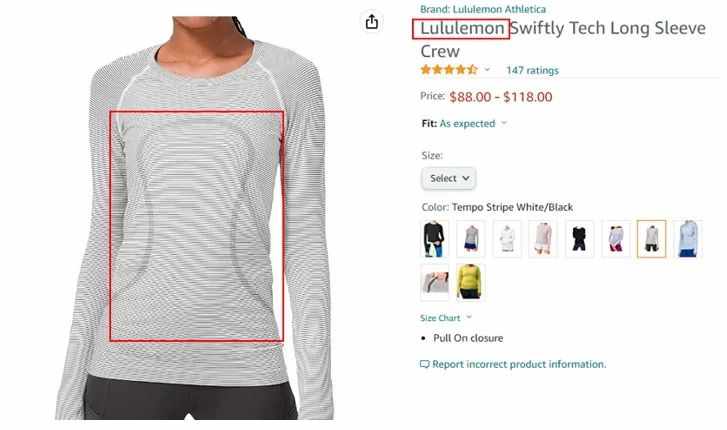Screen dimensions: 727x430
Task: Open the Brand: Lululemon Athletica link
Action: (483, 9)
